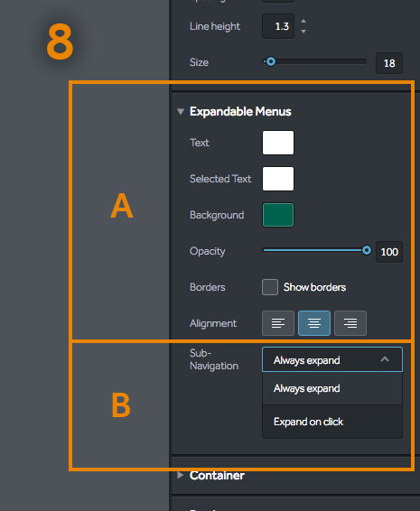
Task: Open the Text color swatch
Action: [278, 143]
